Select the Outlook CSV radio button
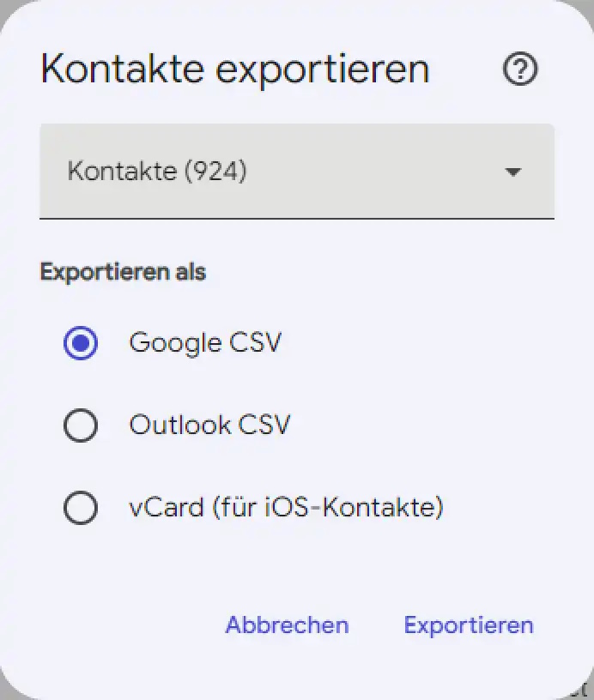 [x=81, y=425]
